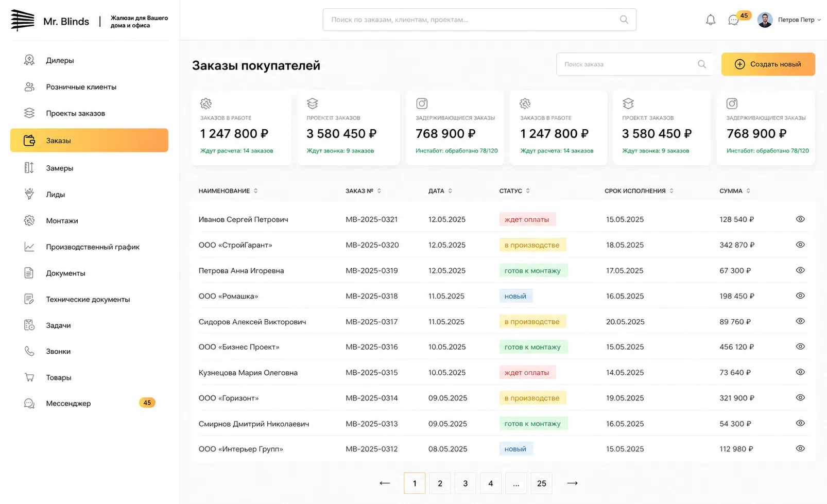Sort the table by СТАТУС column arrows
Image resolution: width=827 pixels, height=504 pixels.
(x=528, y=191)
